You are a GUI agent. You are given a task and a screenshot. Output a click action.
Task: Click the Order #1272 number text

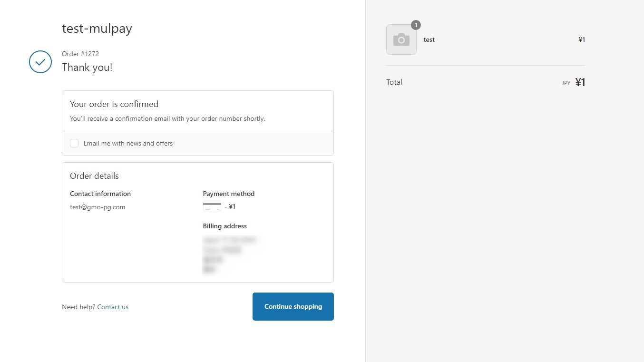pyautogui.click(x=80, y=54)
